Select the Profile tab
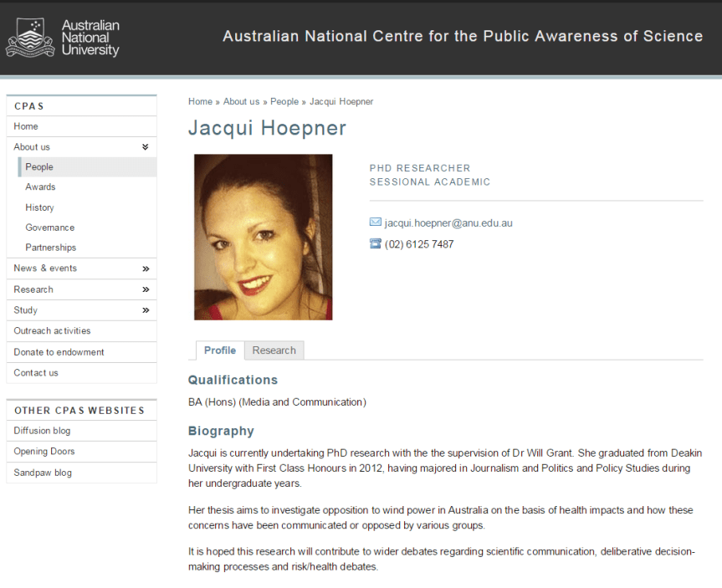This screenshot has height=588, width=722. (x=219, y=350)
